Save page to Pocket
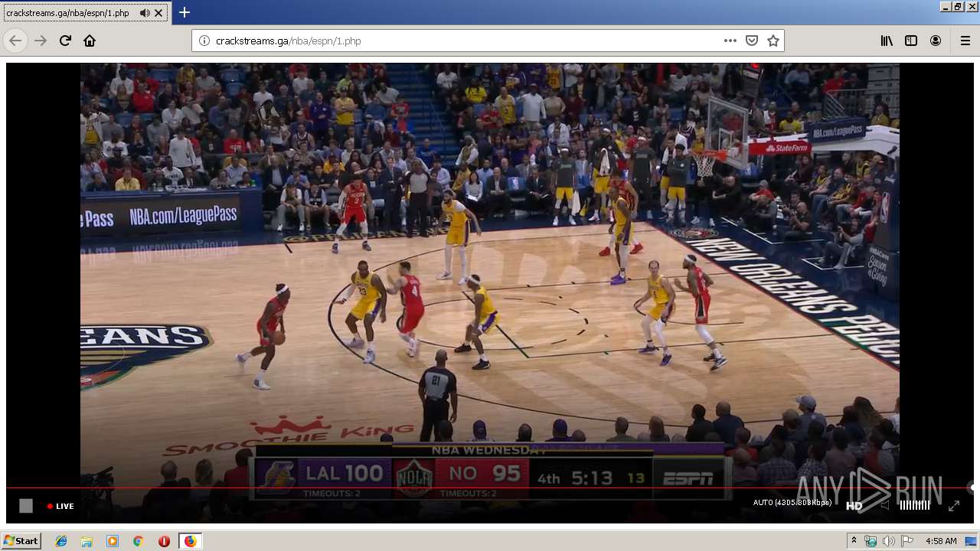This screenshot has height=551, width=980. click(752, 41)
